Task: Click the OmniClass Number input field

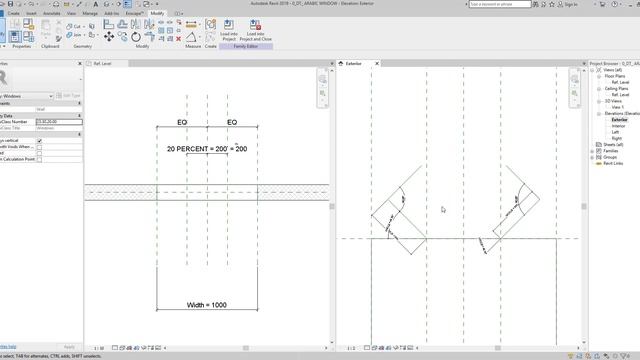Action: click(59, 122)
